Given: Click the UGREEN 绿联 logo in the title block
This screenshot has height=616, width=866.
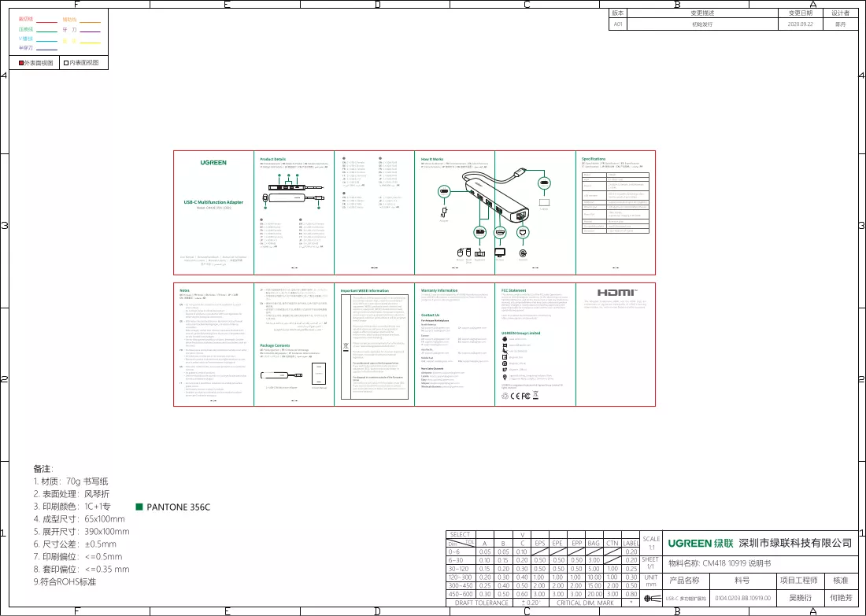Looking at the screenshot, I should coord(701,543).
